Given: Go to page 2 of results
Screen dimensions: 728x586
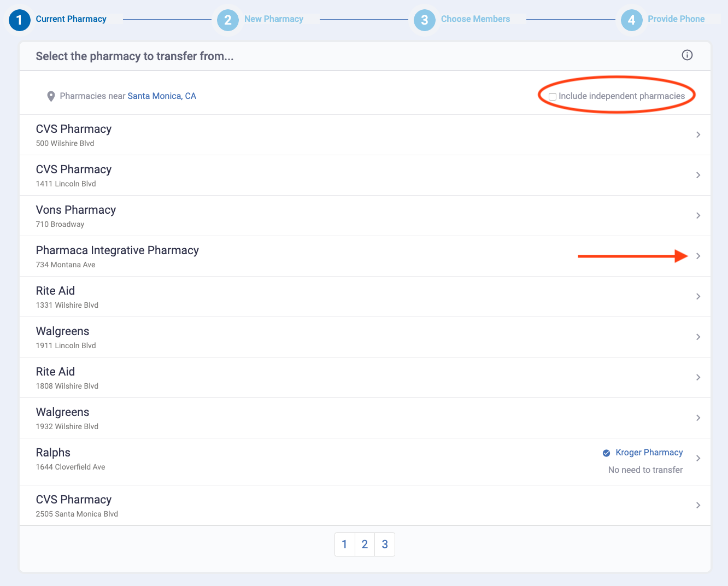Looking at the screenshot, I should (365, 544).
